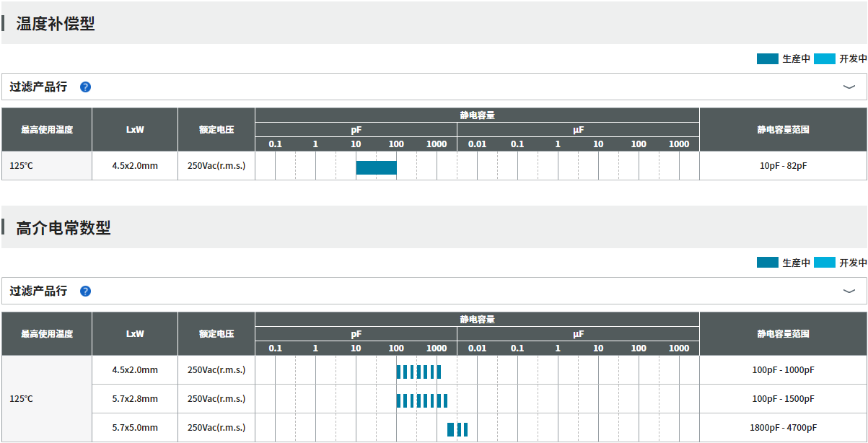Open the 1800pF - 4700pF range cell
This screenshot has width=868, height=443.
(783, 428)
